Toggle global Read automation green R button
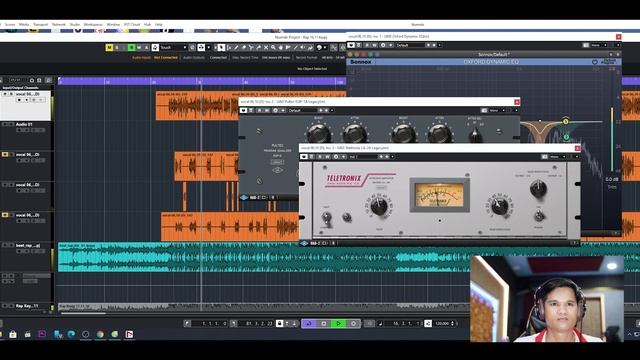Screen dimensions: 640x360 [x=131, y=48]
